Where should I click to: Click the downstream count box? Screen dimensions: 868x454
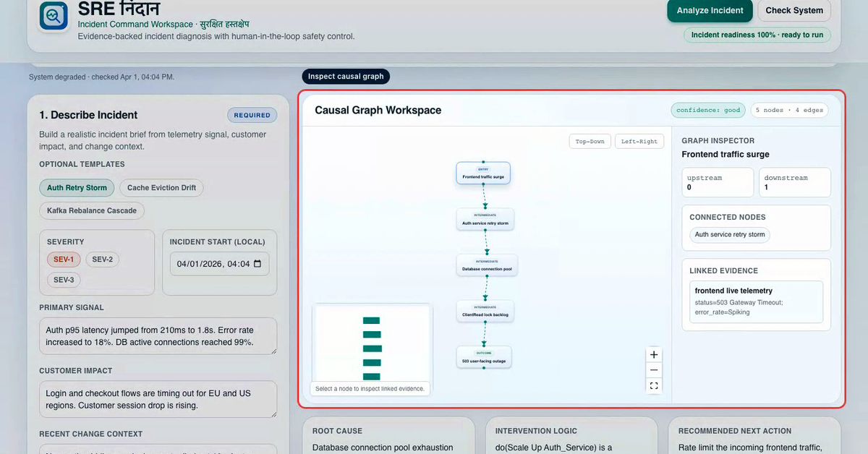coord(795,182)
